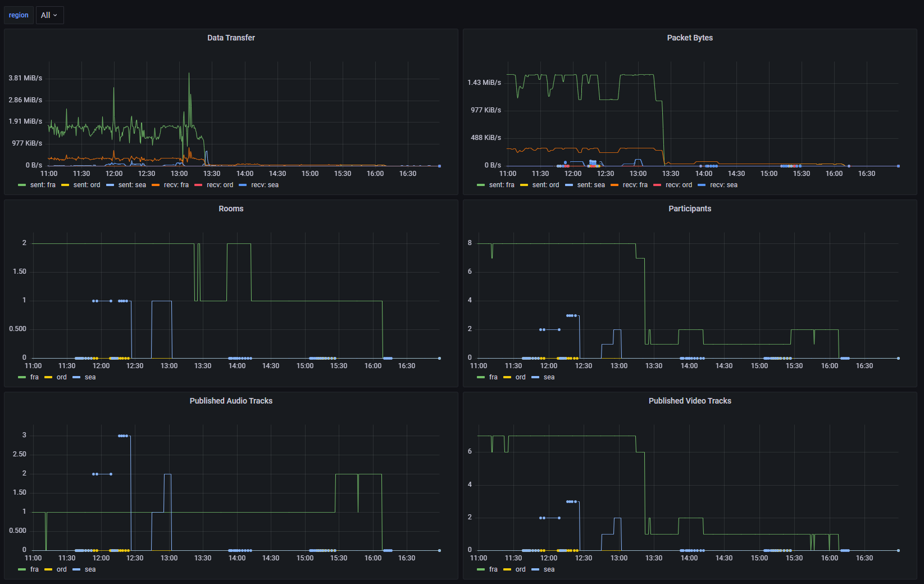Toggle 'fra' series in Participants legend
Viewport: 924px width, 584px height.
click(x=493, y=377)
